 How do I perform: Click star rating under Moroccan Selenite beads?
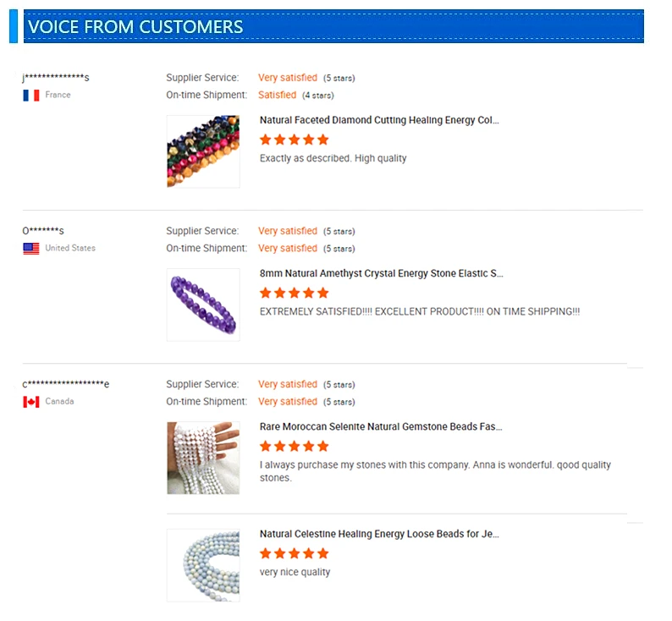pos(294,446)
